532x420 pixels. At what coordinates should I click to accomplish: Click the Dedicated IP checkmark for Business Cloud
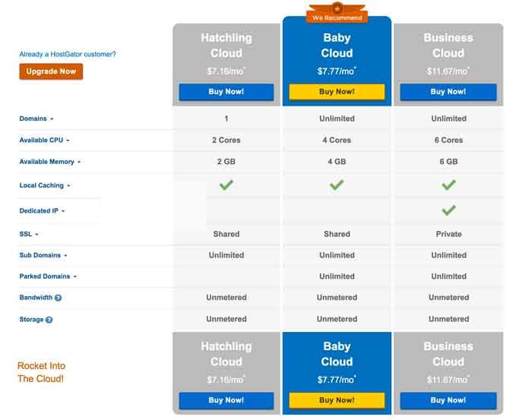(449, 210)
